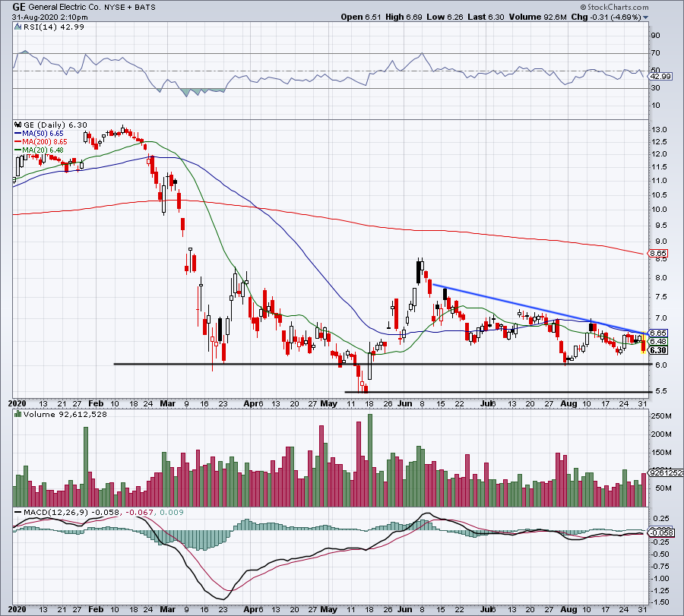The width and height of the screenshot is (684, 616).
Task: Click the bar icon beside Volume 92,612,528
Action: 18,414
